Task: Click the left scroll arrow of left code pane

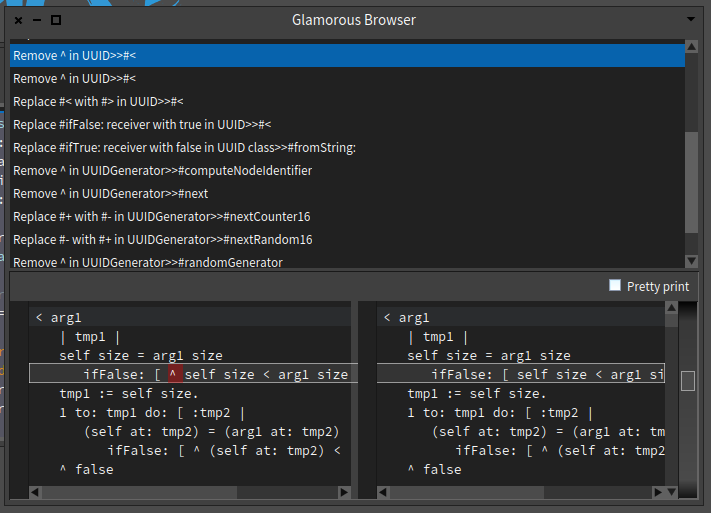Action: 35,492
